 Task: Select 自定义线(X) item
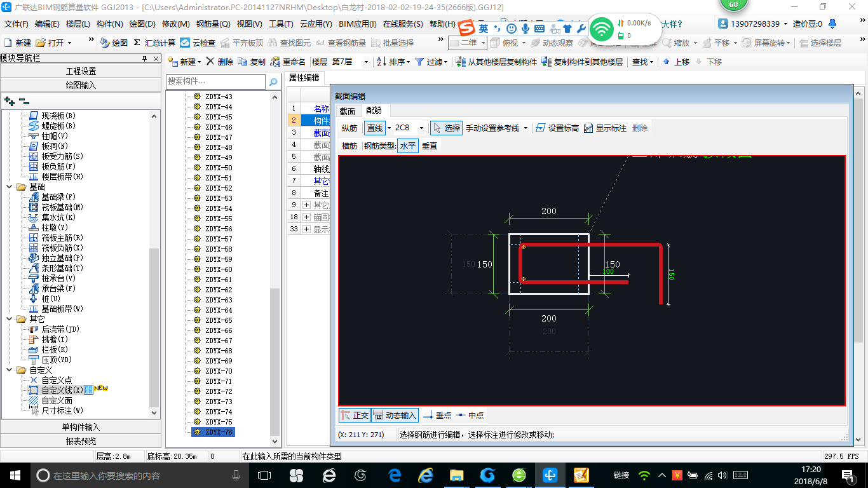55,390
